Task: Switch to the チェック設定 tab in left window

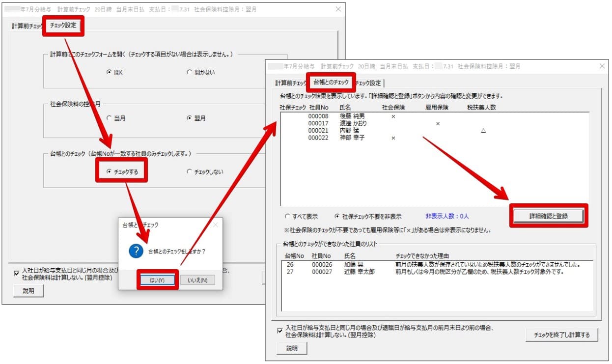Action: tap(63, 25)
